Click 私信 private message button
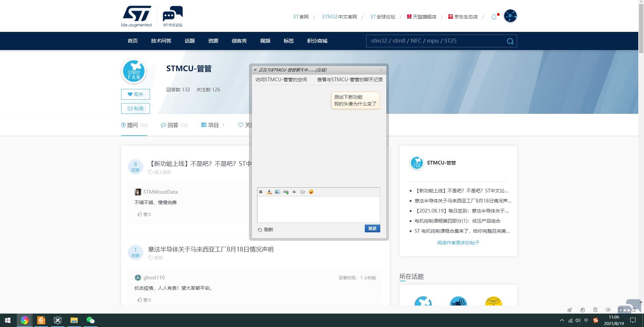Screen dimensions: 644x327 pyautogui.click(x=136, y=108)
